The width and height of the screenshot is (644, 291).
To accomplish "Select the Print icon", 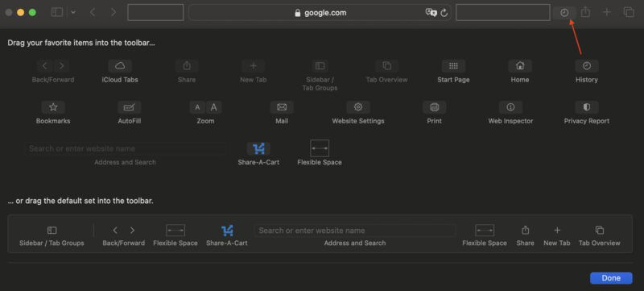I will [x=434, y=107].
